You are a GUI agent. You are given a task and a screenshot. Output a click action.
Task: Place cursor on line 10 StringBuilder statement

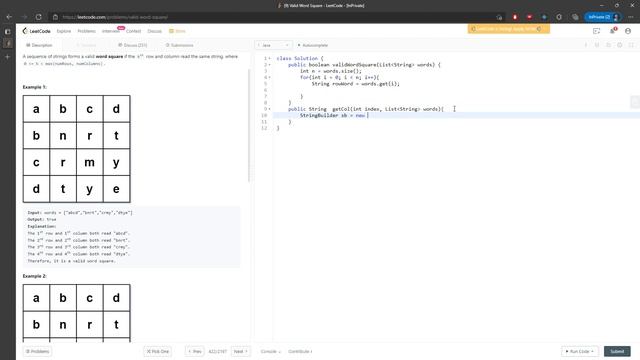[x=334, y=116]
